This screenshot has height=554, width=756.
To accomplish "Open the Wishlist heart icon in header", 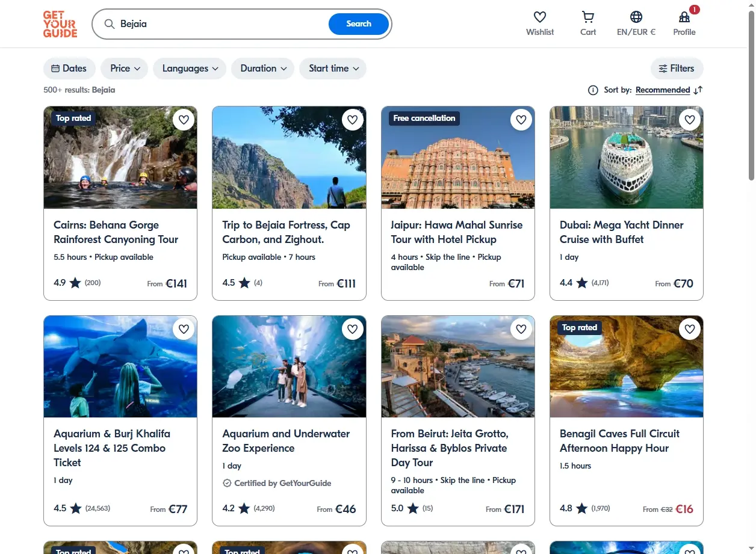I will (540, 17).
